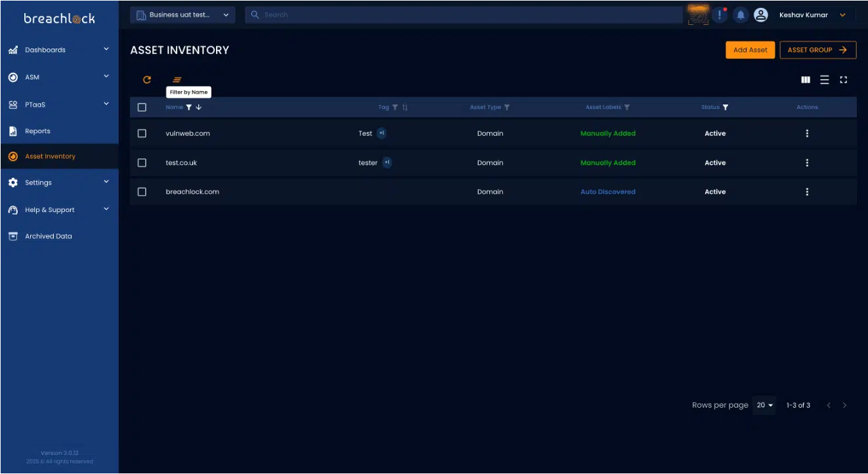Show extra tags badge for vulnweb.com
The width and height of the screenshot is (868, 474).
coord(381,133)
